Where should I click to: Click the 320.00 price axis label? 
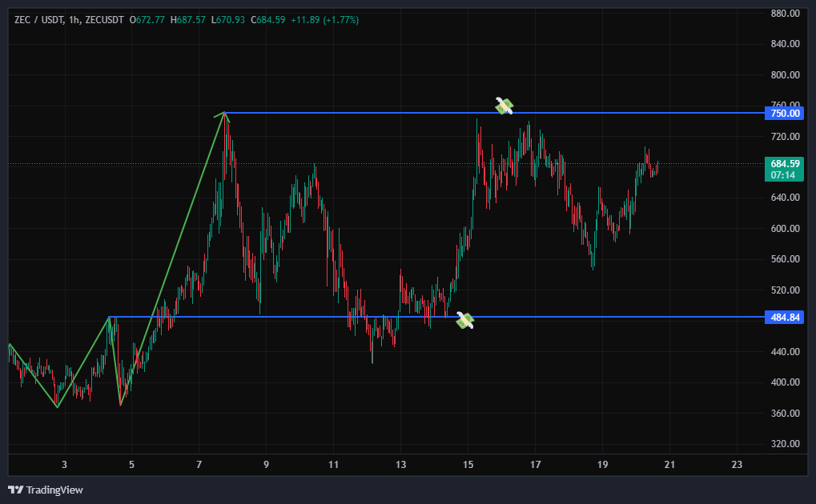pyautogui.click(x=785, y=444)
